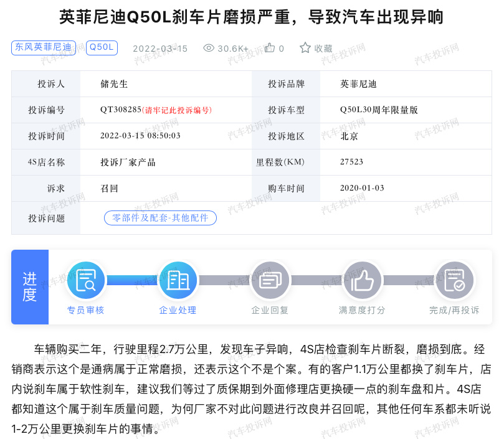Click the date 2022-03-15 in header
The height and width of the screenshot is (439, 504).
pos(160,49)
